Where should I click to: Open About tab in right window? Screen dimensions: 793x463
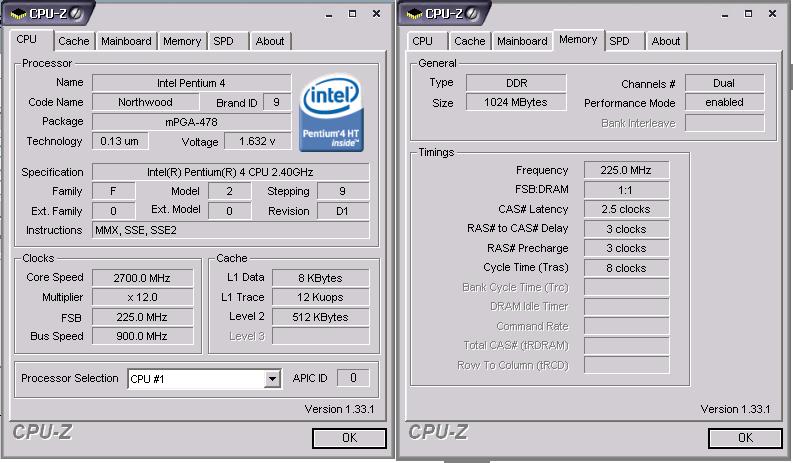pos(666,41)
